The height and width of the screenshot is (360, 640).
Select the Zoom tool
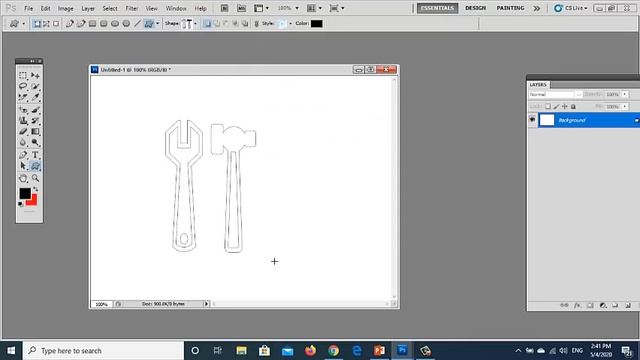36,178
